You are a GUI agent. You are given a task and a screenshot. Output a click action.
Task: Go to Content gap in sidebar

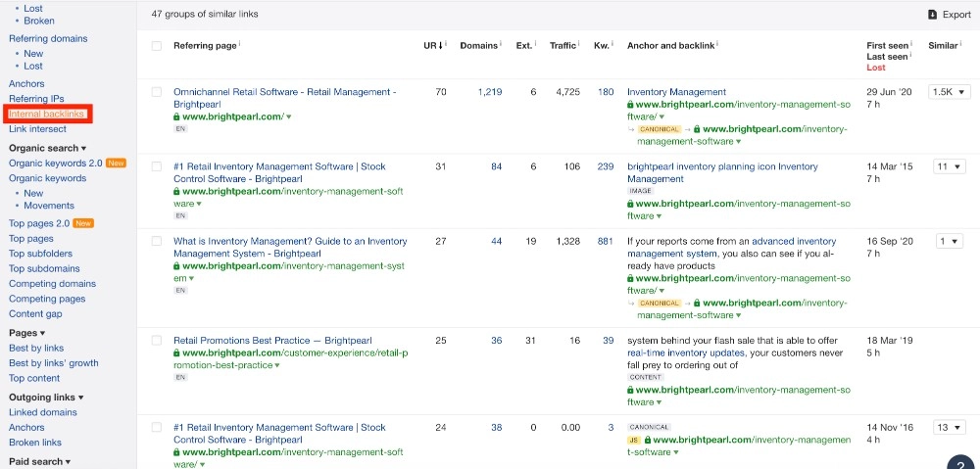(35, 314)
